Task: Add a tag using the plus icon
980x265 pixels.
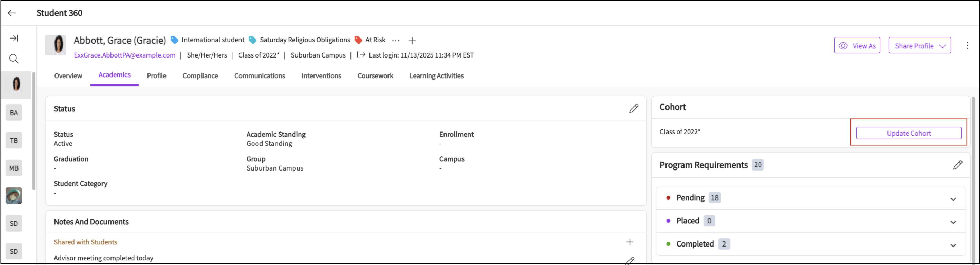Action: (412, 40)
